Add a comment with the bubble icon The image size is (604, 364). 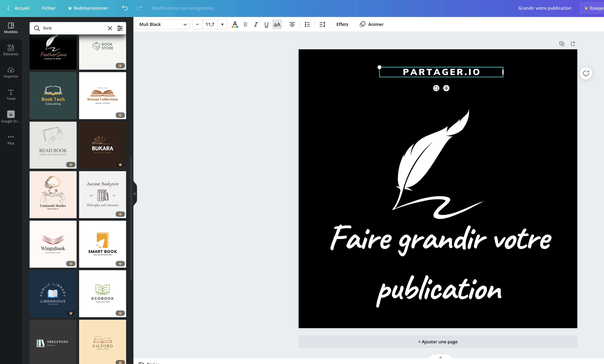tap(586, 73)
